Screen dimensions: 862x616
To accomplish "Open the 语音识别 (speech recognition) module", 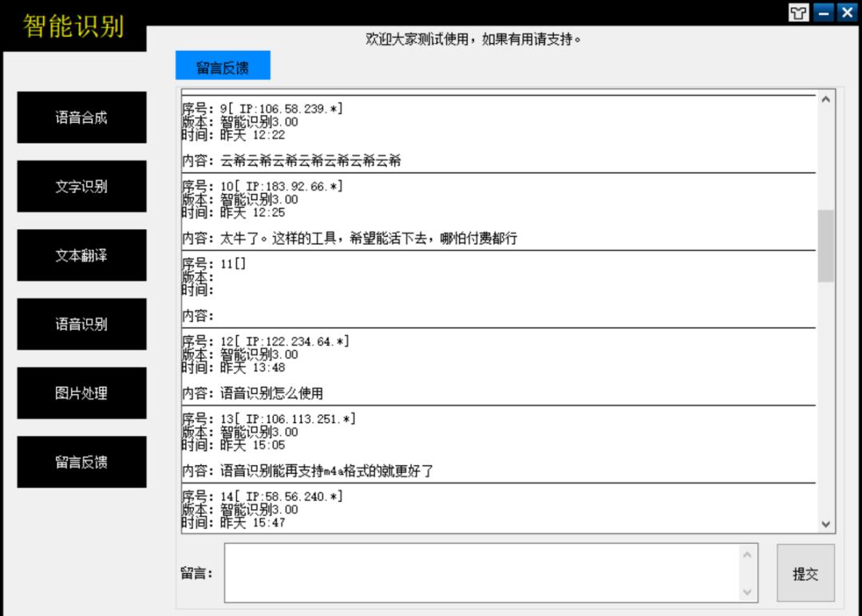I will tap(81, 323).
